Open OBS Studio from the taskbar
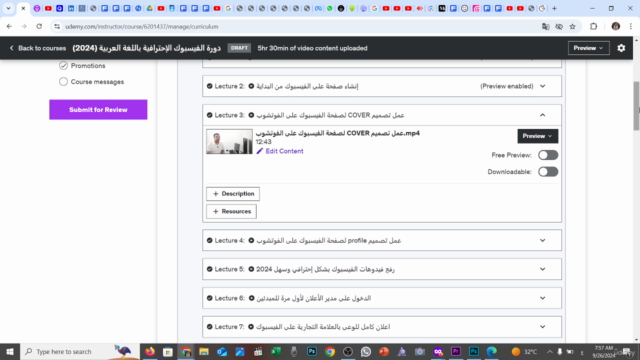 point(348,351)
